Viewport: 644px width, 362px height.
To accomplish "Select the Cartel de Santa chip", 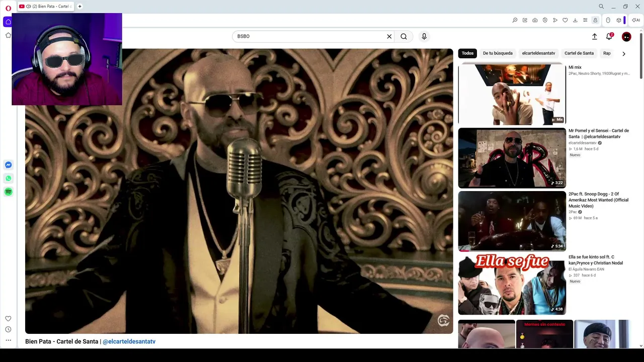I will tap(579, 53).
